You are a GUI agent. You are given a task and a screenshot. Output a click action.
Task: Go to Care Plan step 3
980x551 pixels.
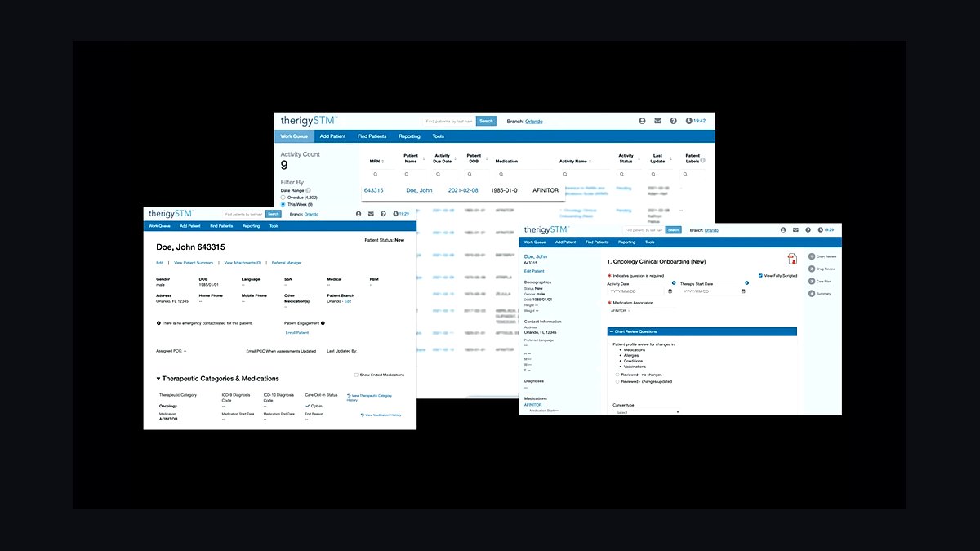coord(821,281)
